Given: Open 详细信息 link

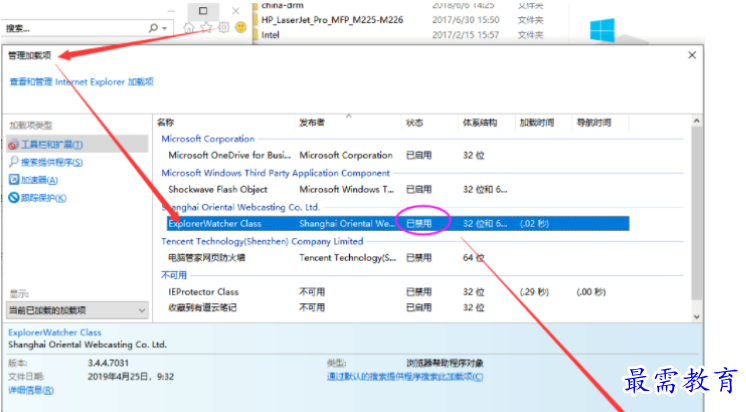Looking at the screenshot, I should (x=31, y=391).
